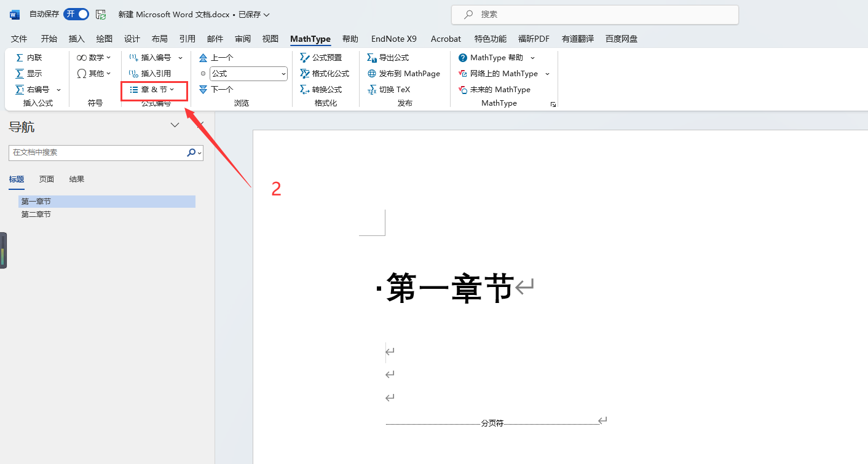The image size is (868, 464).
Task: Open the 数学 symbols menu
Action: click(94, 57)
